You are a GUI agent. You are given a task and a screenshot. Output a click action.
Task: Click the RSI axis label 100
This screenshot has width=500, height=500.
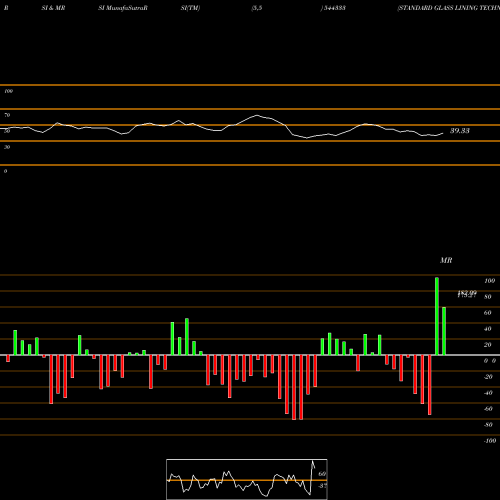point(8,91)
